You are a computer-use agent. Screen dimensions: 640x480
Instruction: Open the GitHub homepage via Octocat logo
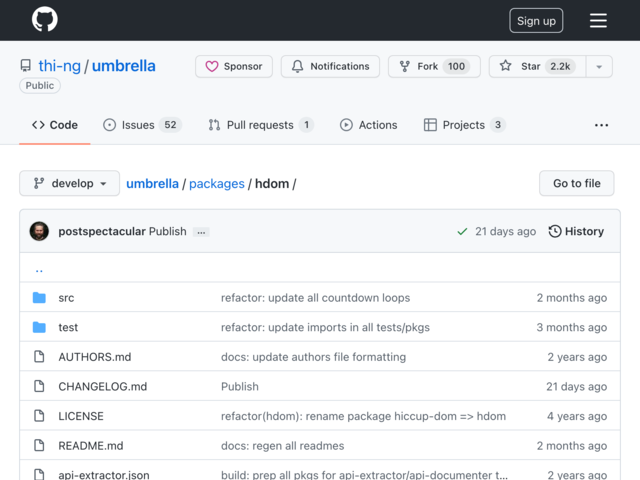44,19
